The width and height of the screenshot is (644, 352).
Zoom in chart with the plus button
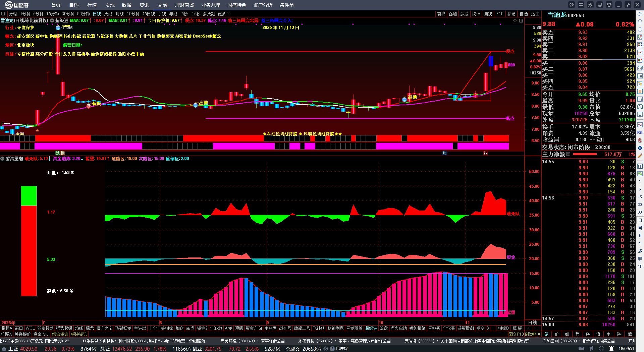pyautogui.click(x=529, y=328)
